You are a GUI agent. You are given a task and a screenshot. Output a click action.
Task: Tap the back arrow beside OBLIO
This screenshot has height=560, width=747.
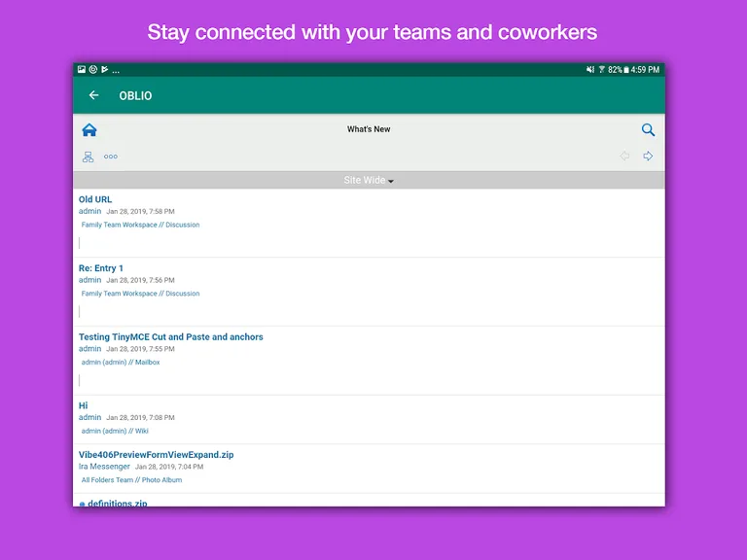point(93,95)
